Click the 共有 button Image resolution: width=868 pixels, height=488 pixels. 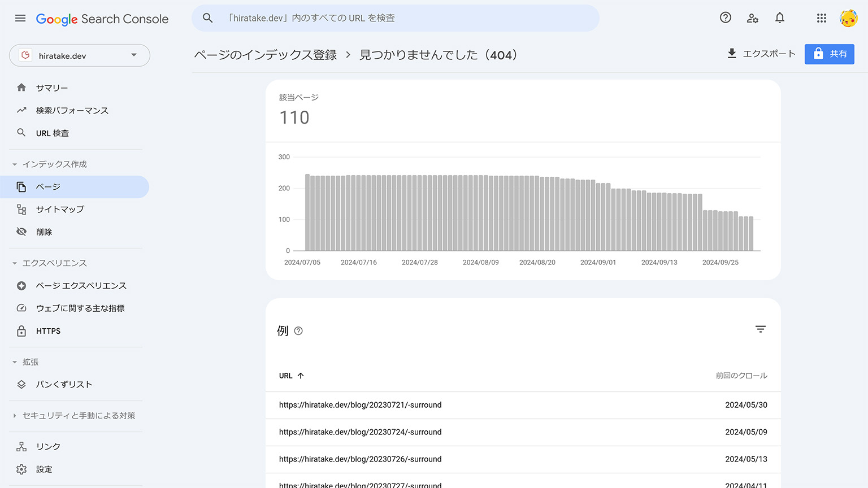(830, 54)
